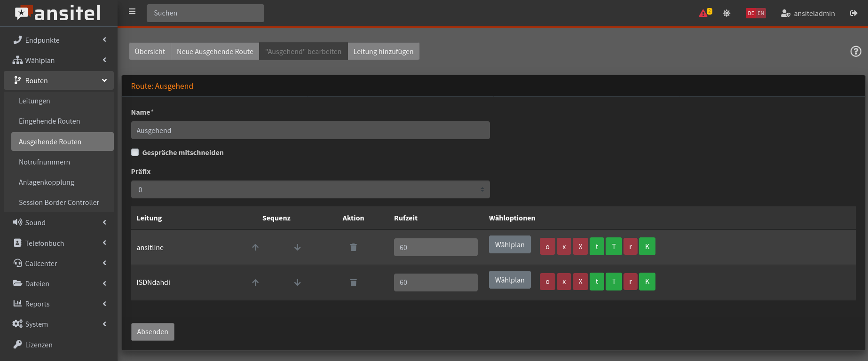The width and height of the screenshot is (868, 361).
Task: Open the Präfix dropdown
Action: pyautogui.click(x=310, y=189)
